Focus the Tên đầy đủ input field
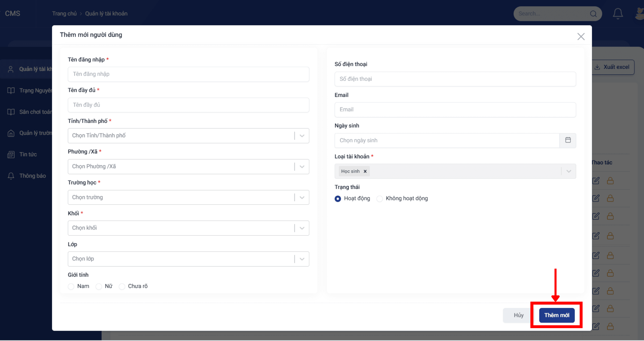This screenshot has height=341, width=644. click(188, 105)
